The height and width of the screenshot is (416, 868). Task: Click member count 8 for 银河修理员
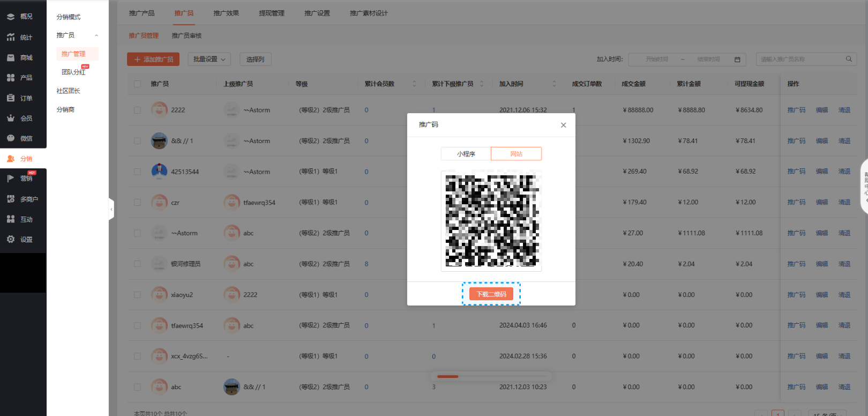[366, 264]
